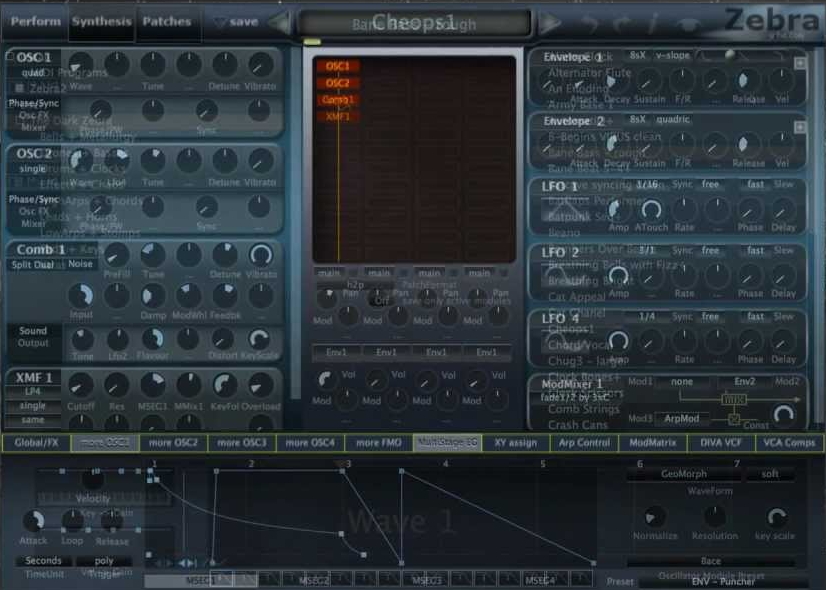Select the Comb1 block in the matrix
The image size is (826, 590).
[x=338, y=100]
